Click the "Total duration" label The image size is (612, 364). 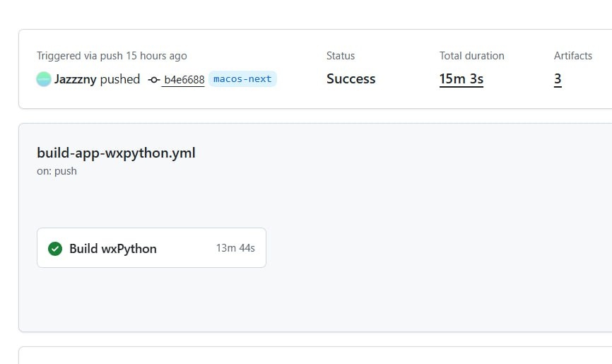471,56
